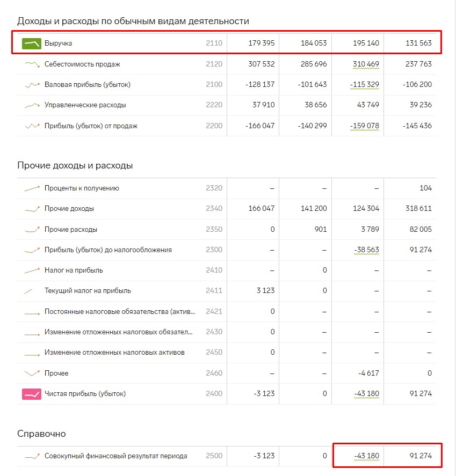Click underlined value -159 078
This screenshot has width=456, height=476.
pos(365,126)
